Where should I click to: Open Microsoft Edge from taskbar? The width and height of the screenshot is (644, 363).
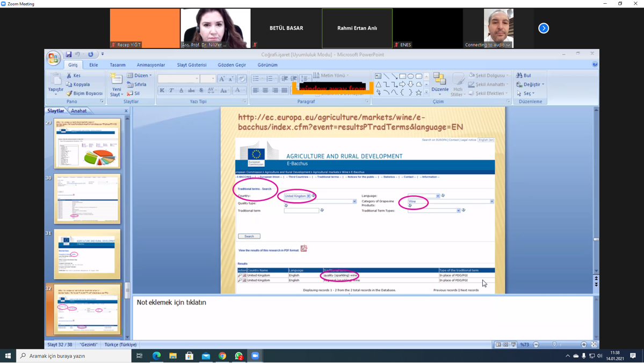click(x=156, y=355)
